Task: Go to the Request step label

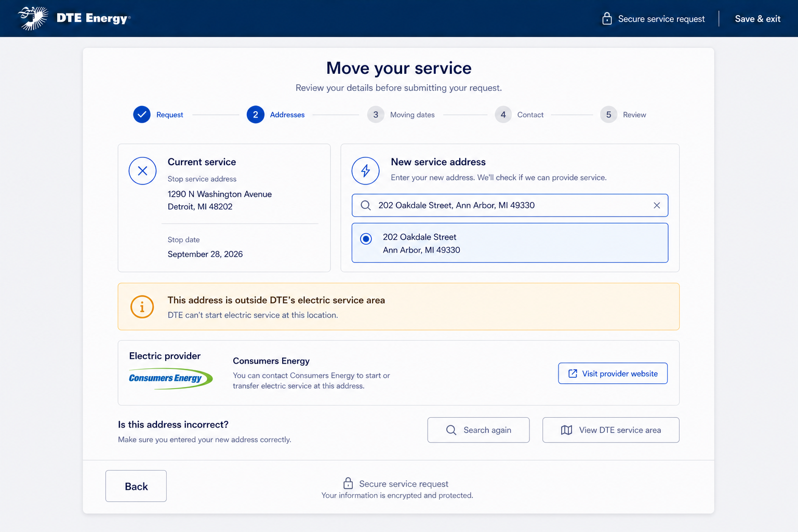Action: pyautogui.click(x=169, y=115)
